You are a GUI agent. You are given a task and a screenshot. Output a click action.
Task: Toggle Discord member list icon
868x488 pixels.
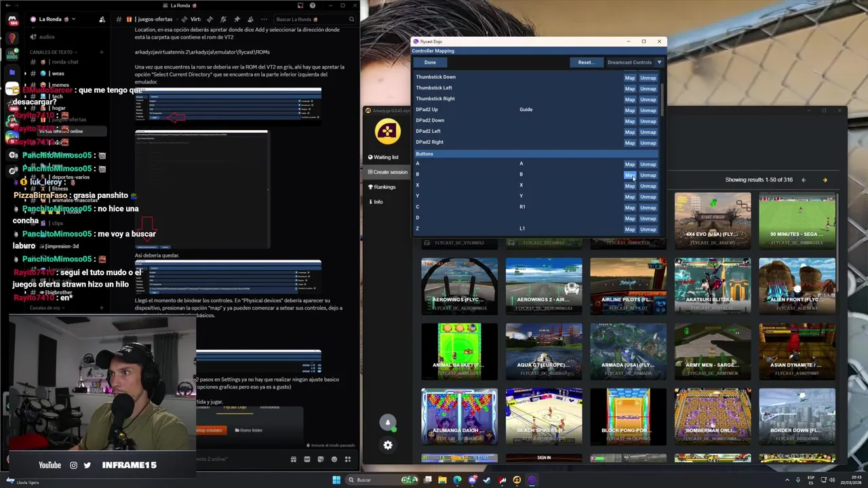[250, 19]
